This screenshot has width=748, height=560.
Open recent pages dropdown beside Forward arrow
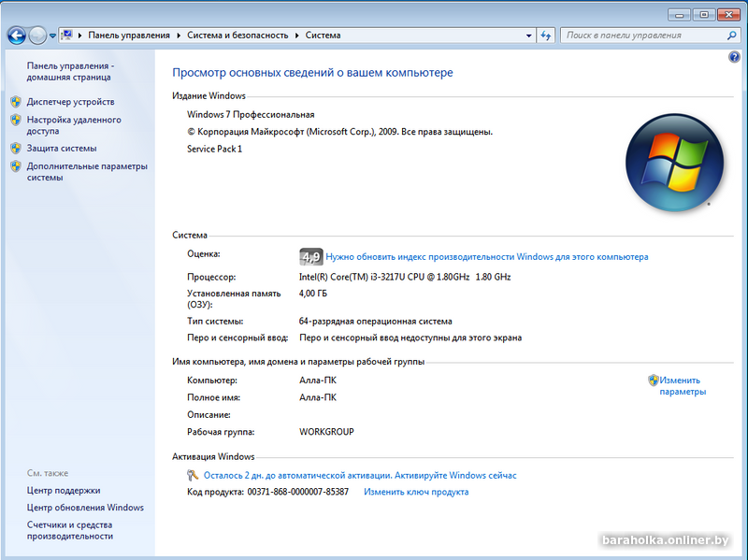[x=52, y=36]
